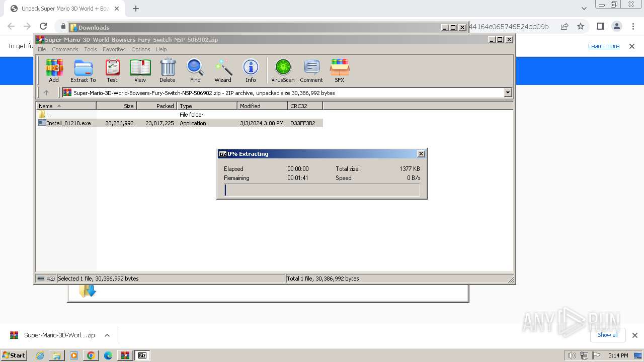The width and height of the screenshot is (644, 362).
Task: Click the Extract To toolbar icon
Action: (x=83, y=70)
